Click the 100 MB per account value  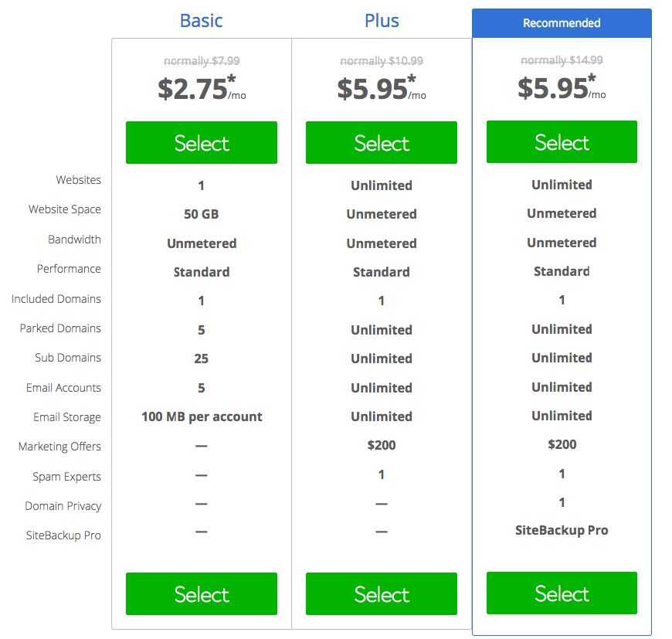pyautogui.click(x=202, y=416)
